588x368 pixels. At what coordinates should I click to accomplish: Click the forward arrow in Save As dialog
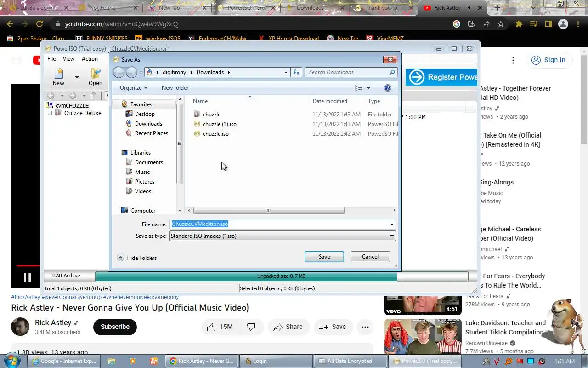pos(131,72)
